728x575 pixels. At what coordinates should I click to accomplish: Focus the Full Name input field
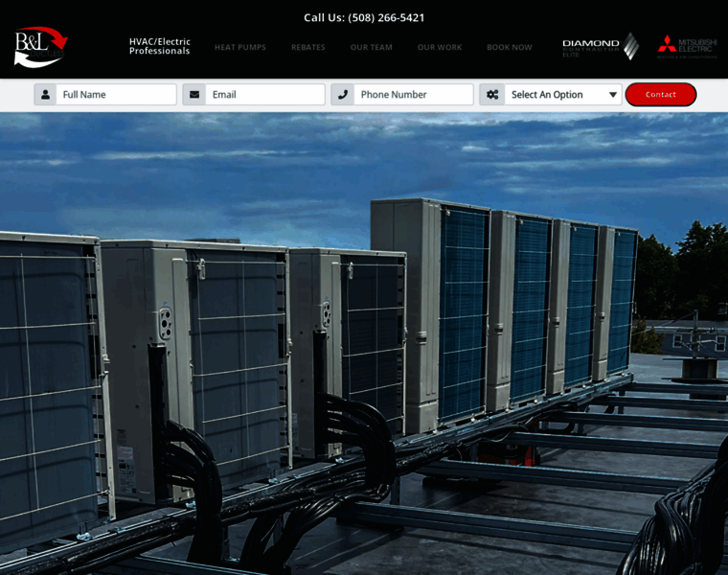[116, 95]
